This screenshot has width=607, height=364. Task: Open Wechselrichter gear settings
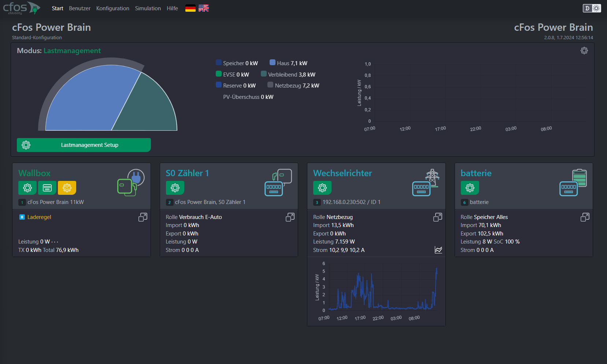pyautogui.click(x=322, y=188)
